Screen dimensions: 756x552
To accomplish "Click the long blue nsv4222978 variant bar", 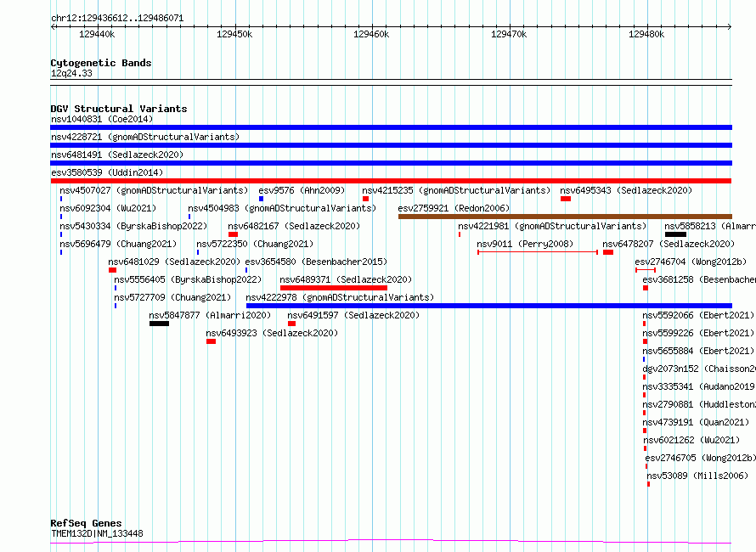I will [x=489, y=306].
